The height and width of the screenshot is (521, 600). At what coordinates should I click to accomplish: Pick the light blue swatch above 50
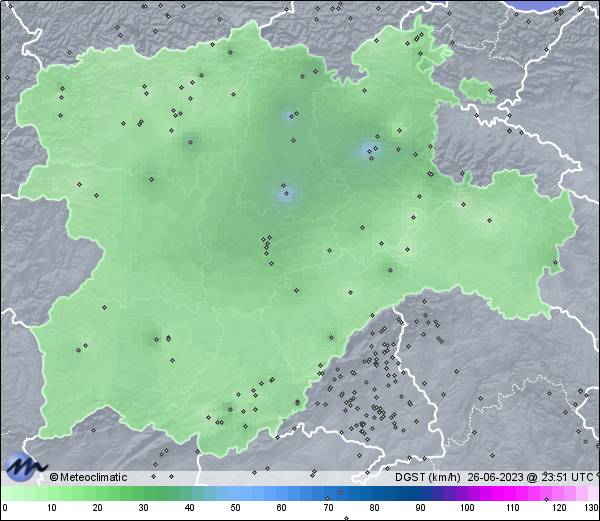coord(236,494)
